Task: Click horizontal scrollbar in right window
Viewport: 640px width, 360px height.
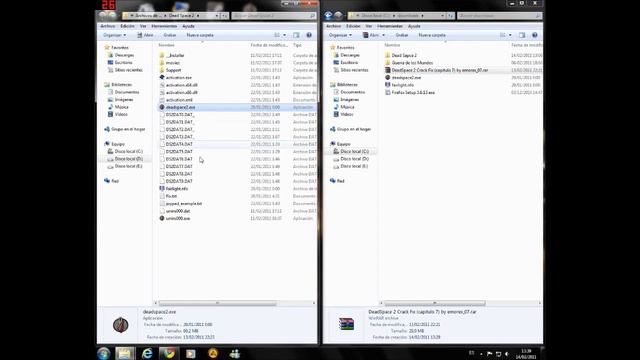Action: [x=435, y=303]
